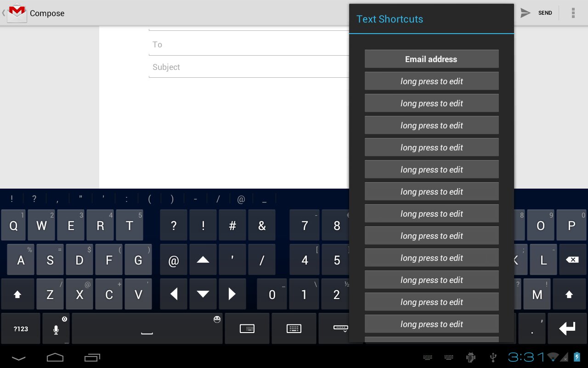588x368 pixels.
Task: Activate the microphone voice input key
Action: pos(56,328)
